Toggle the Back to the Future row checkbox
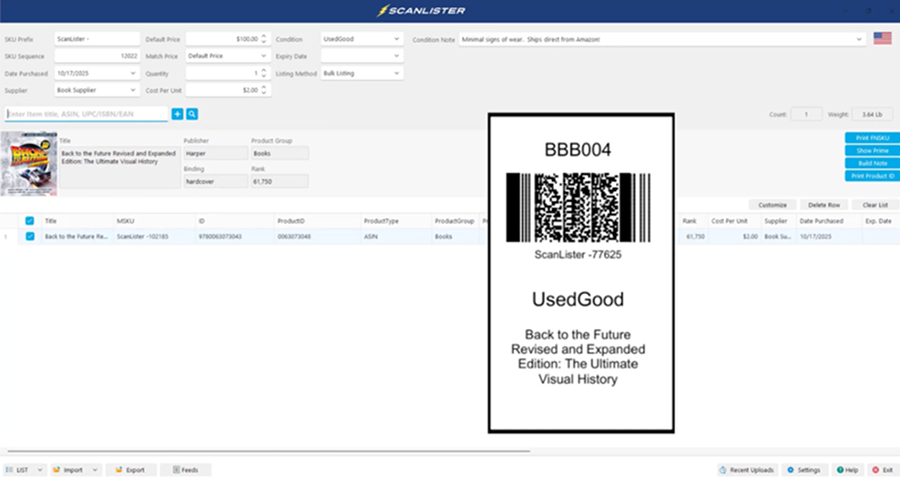 [x=30, y=236]
